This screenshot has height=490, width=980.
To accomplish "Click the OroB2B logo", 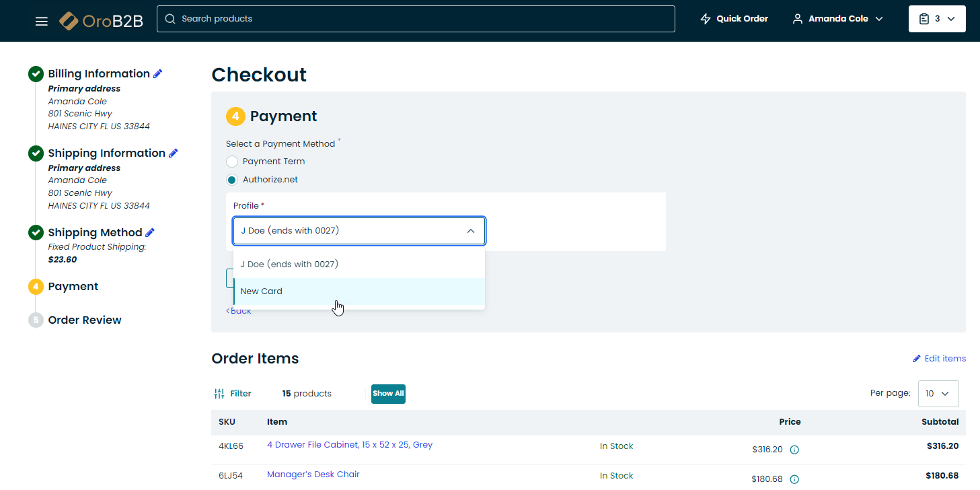I will pos(101,21).
